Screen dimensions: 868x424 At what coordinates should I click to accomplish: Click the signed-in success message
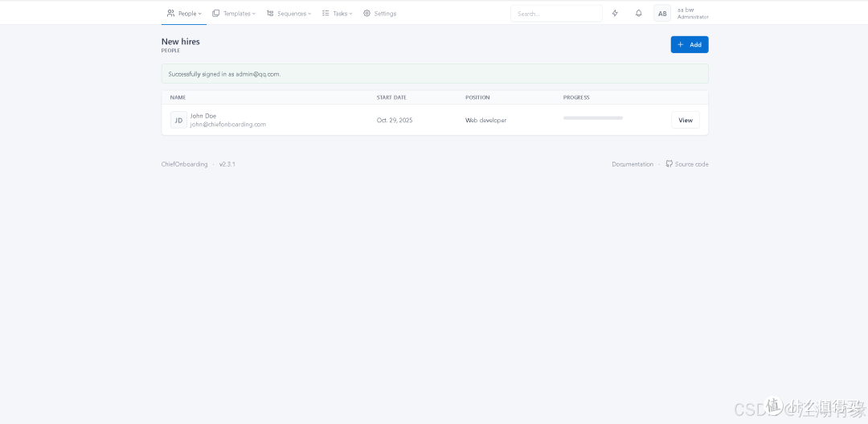(435, 74)
